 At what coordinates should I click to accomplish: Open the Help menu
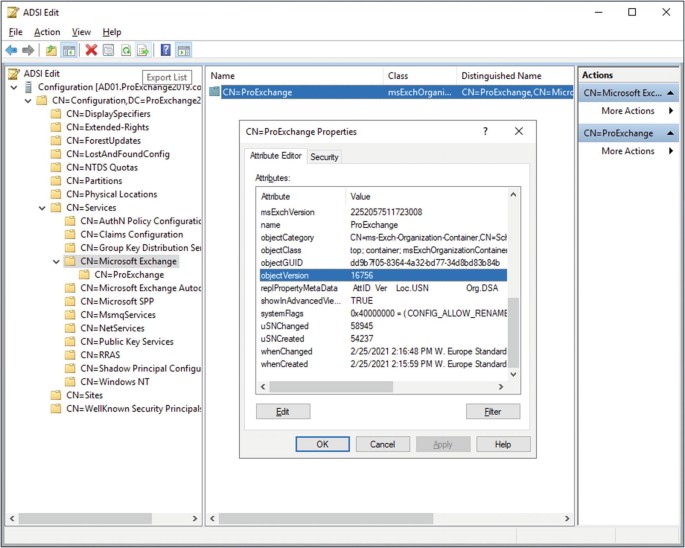(112, 32)
